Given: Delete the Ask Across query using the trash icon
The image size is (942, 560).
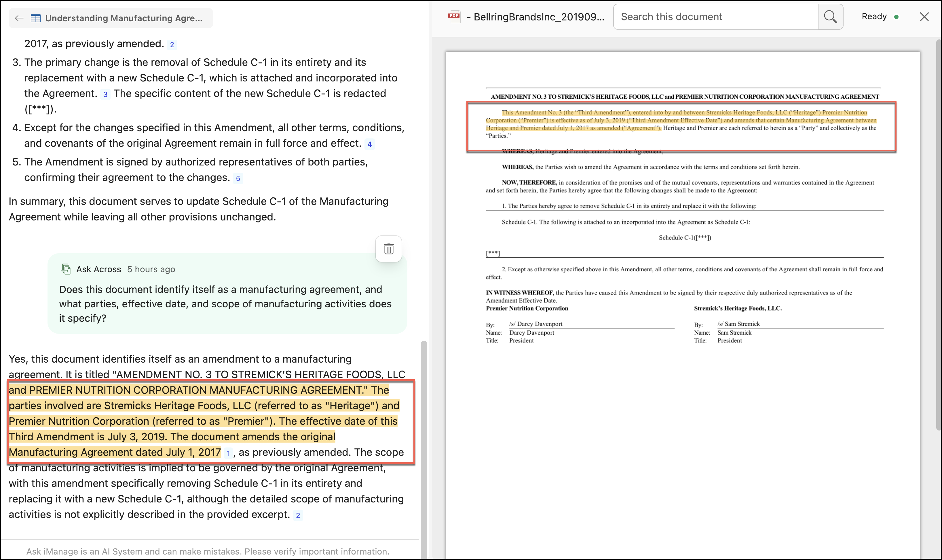Looking at the screenshot, I should tap(388, 249).
